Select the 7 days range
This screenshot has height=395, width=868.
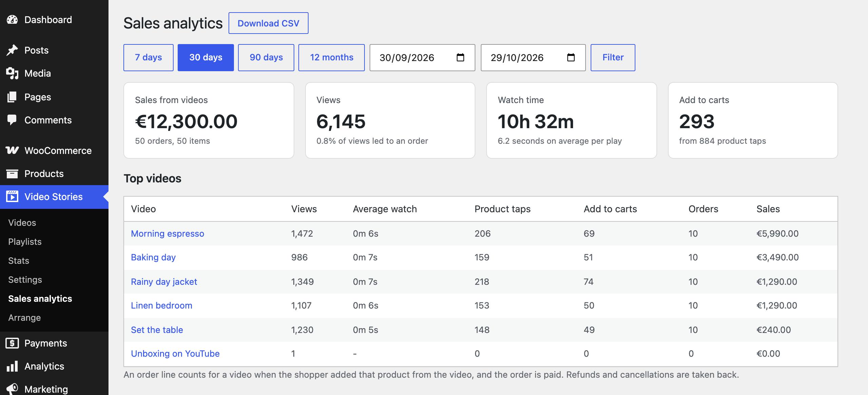pyautogui.click(x=149, y=57)
